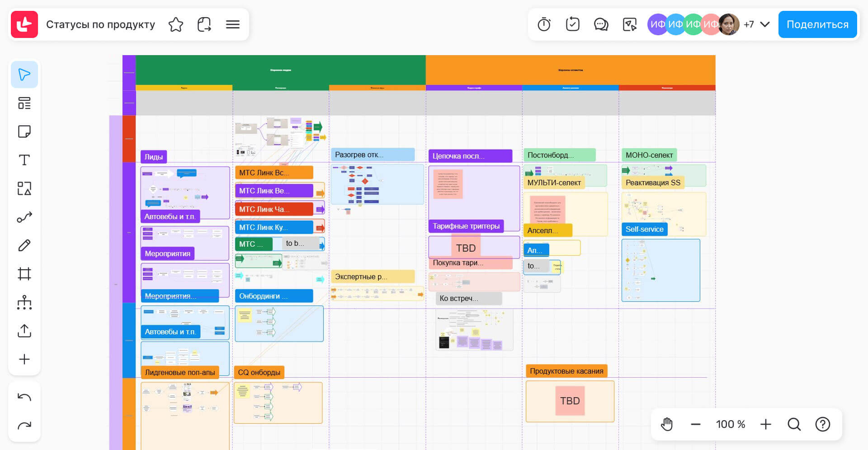Open more tools with plus icon
This screenshot has width=868, height=450.
pyautogui.click(x=24, y=359)
